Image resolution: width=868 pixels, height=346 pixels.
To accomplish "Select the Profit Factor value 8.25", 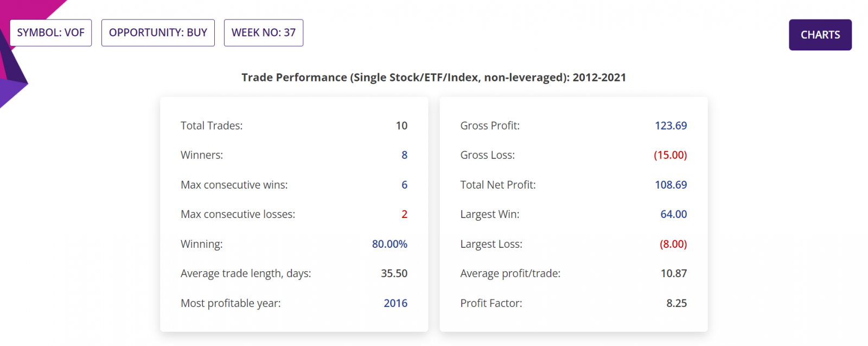I will click(x=676, y=303).
